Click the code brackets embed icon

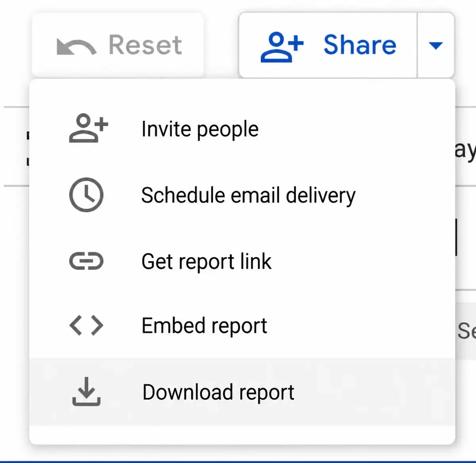(x=86, y=326)
